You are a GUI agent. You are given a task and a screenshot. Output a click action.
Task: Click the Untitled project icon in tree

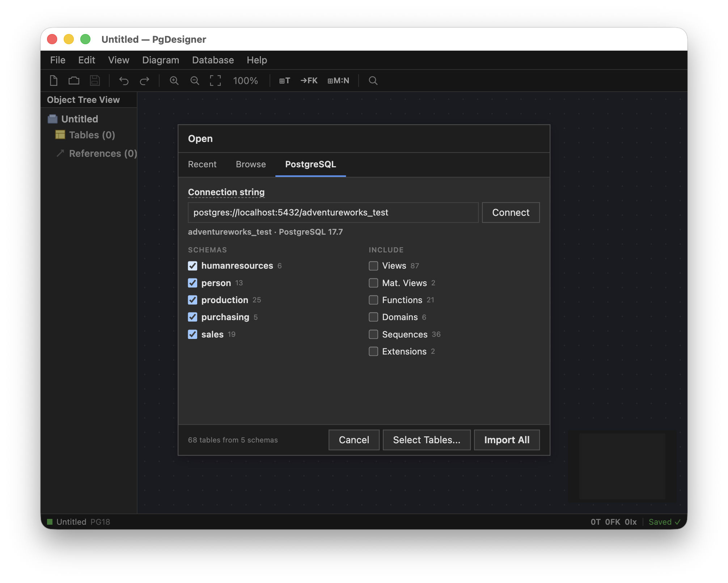click(x=53, y=119)
